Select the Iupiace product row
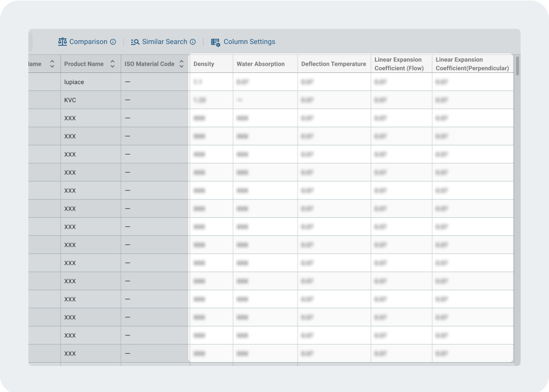This screenshot has height=392, width=549. click(x=74, y=82)
